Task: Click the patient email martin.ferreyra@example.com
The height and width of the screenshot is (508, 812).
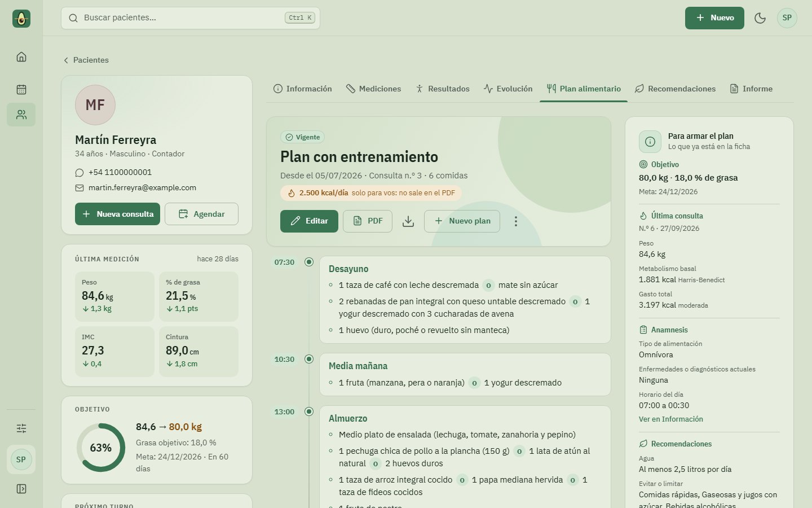Action: coord(142,188)
